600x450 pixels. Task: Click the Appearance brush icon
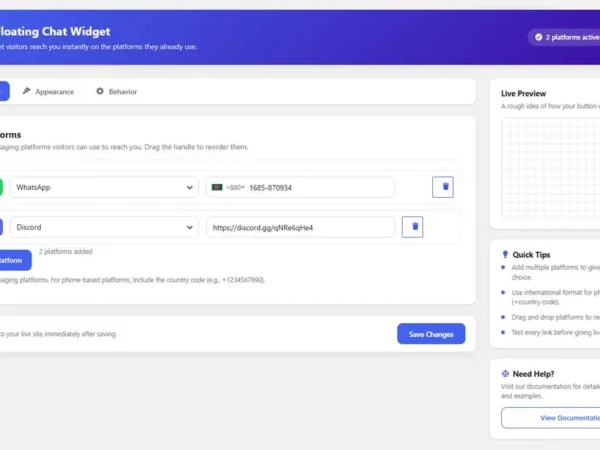26,91
